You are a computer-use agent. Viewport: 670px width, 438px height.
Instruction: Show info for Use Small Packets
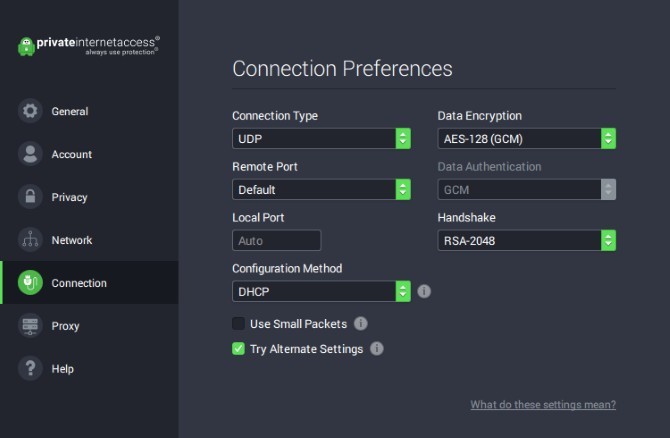pos(361,323)
